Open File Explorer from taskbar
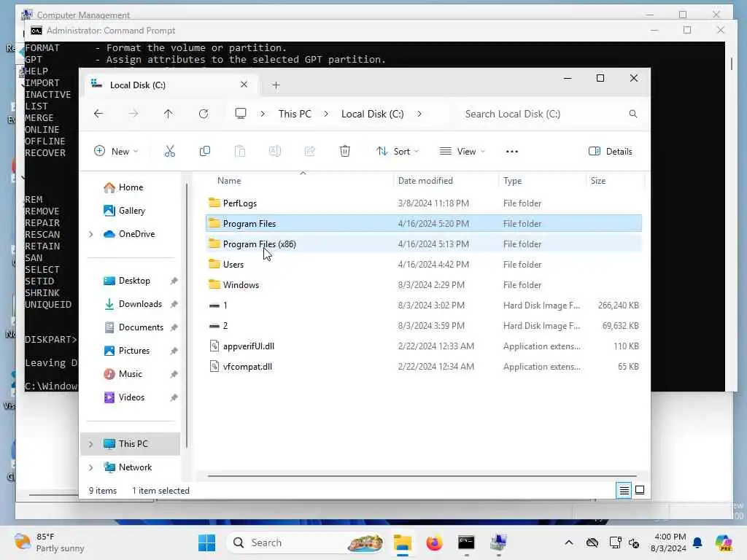The image size is (747, 560). 403,542
